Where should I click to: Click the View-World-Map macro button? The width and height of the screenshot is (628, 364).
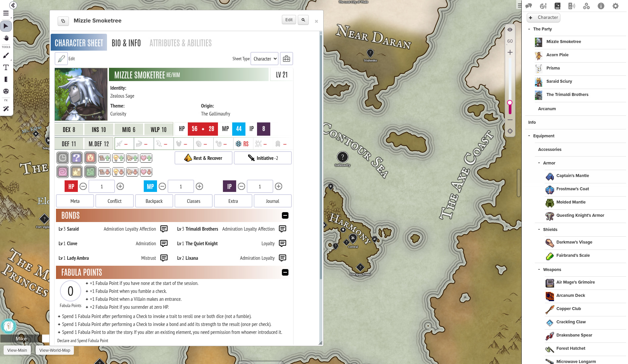click(55, 350)
